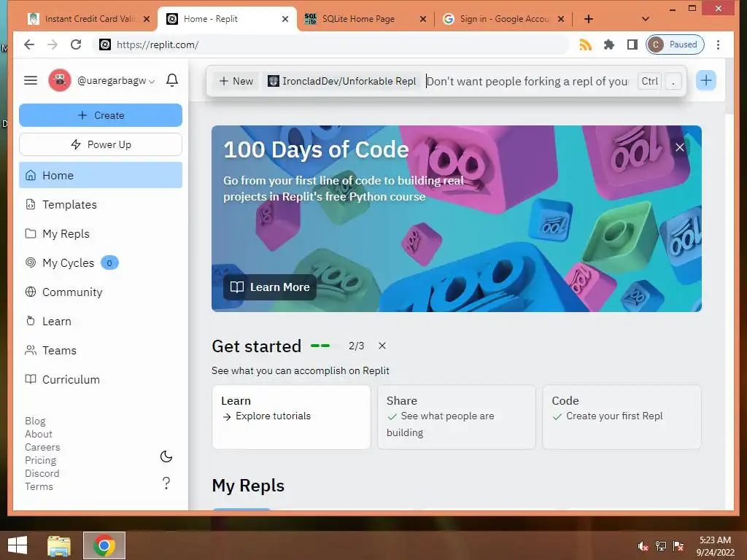Open the Discord link
The width and height of the screenshot is (747, 560).
click(42, 473)
